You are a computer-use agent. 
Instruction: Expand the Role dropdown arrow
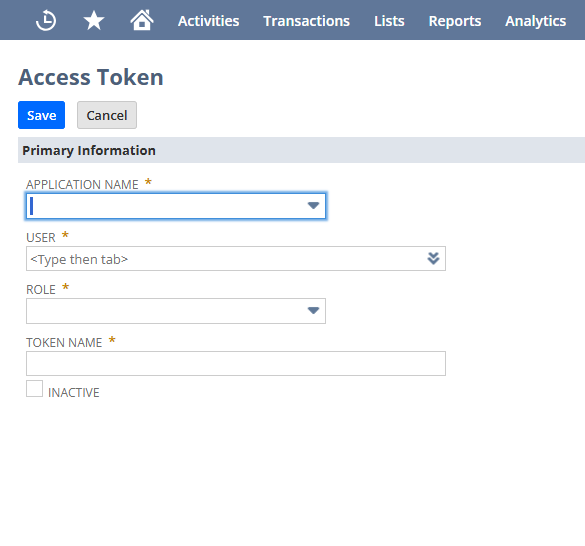click(313, 311)
